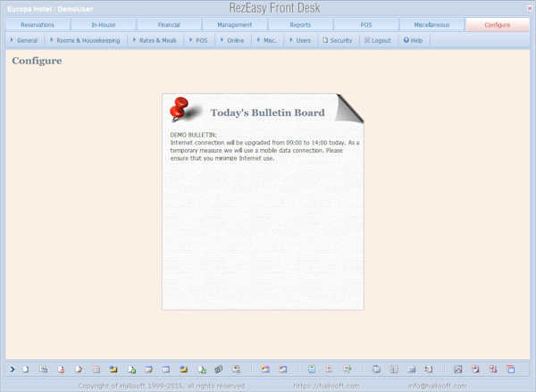Click the page icon with green Excel badge

pos(131,370)
